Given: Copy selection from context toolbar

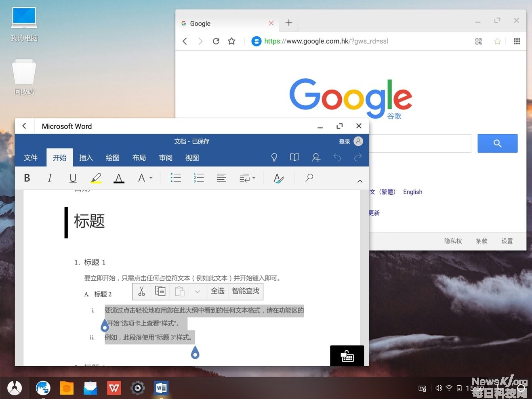Looking at the screenshot, I should (x=160, y=291).
